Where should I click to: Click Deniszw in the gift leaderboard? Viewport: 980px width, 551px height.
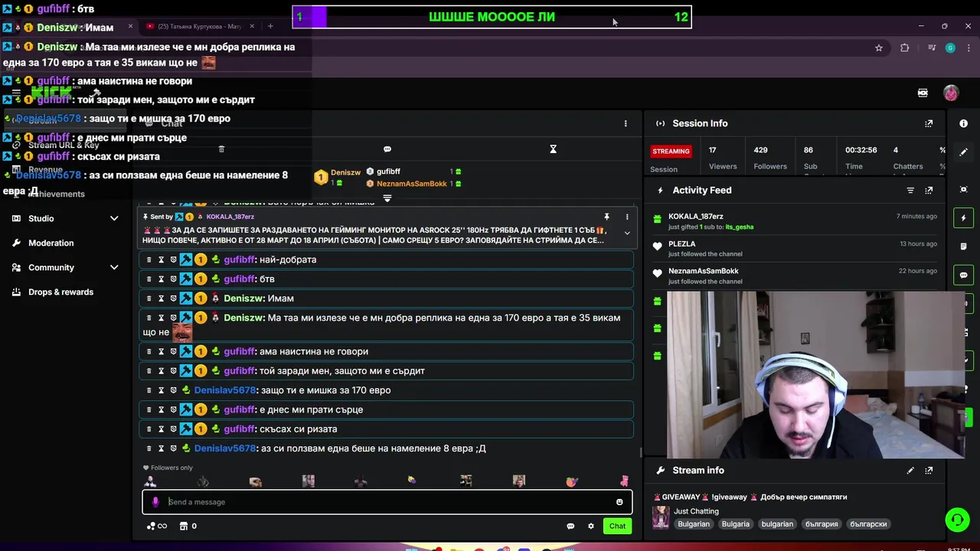pyautogui.click(x=345, y=172)
